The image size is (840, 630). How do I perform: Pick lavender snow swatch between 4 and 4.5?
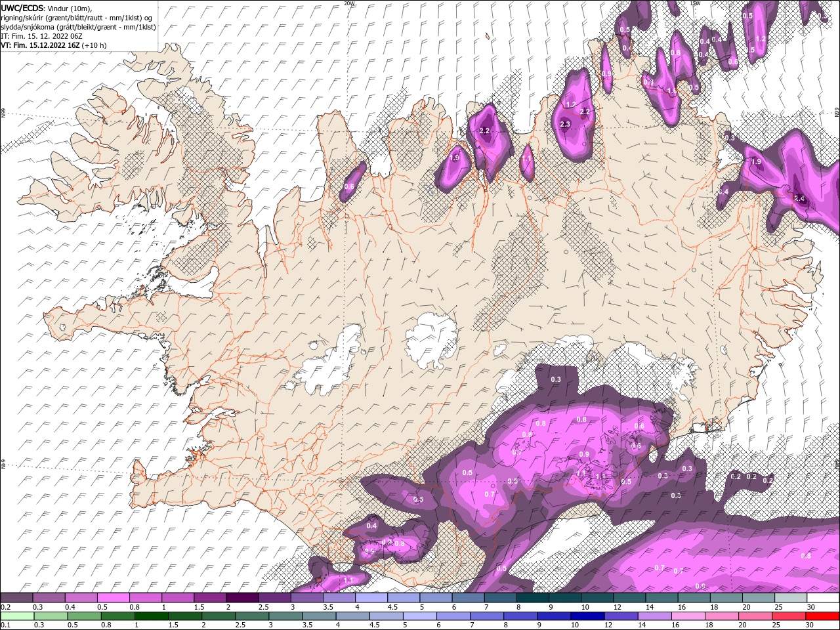coord(371,598)
